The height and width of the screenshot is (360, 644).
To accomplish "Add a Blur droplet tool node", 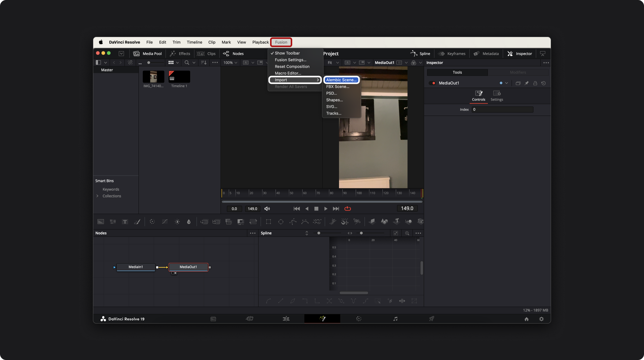I will tap(189, 222).
